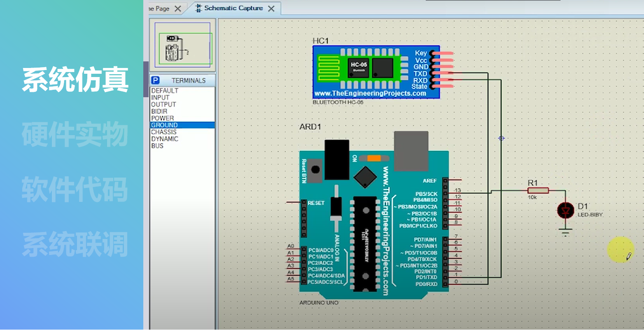644x330 pixels.
Task: Click the schematic overview thumbnail
Action: [182, 45]
